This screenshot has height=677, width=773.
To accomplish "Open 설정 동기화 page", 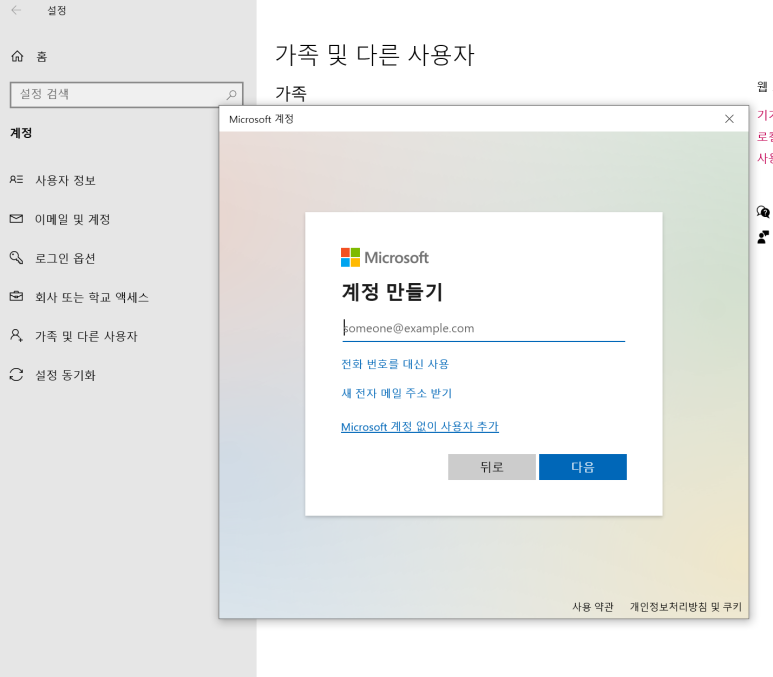I will pos(65,375).
